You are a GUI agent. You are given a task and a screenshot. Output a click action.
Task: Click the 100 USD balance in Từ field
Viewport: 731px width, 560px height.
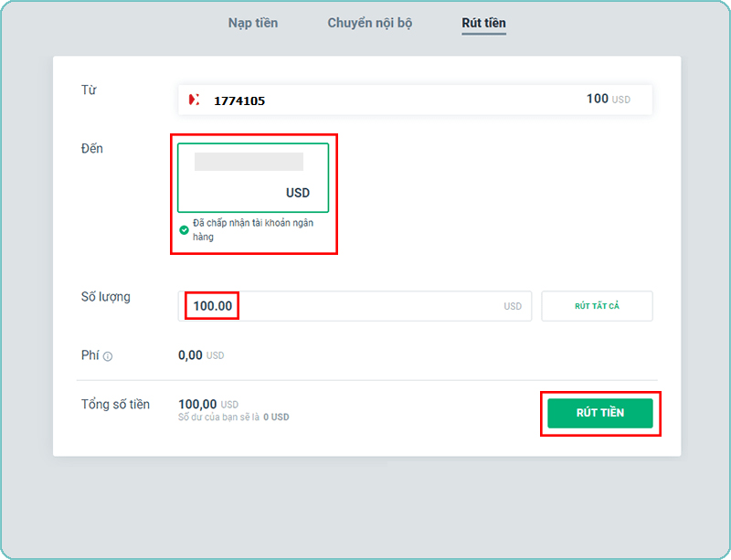tap(608, 99)
